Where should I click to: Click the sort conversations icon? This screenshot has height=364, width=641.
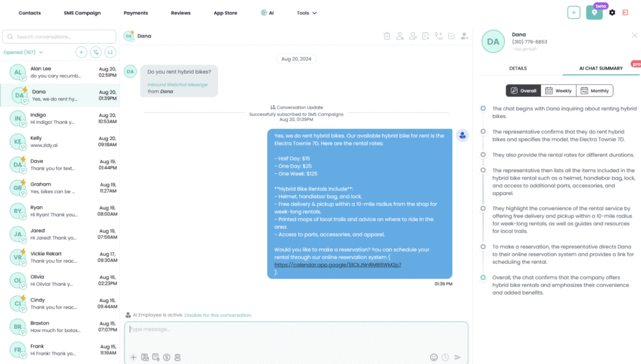(x=110, y=53)
